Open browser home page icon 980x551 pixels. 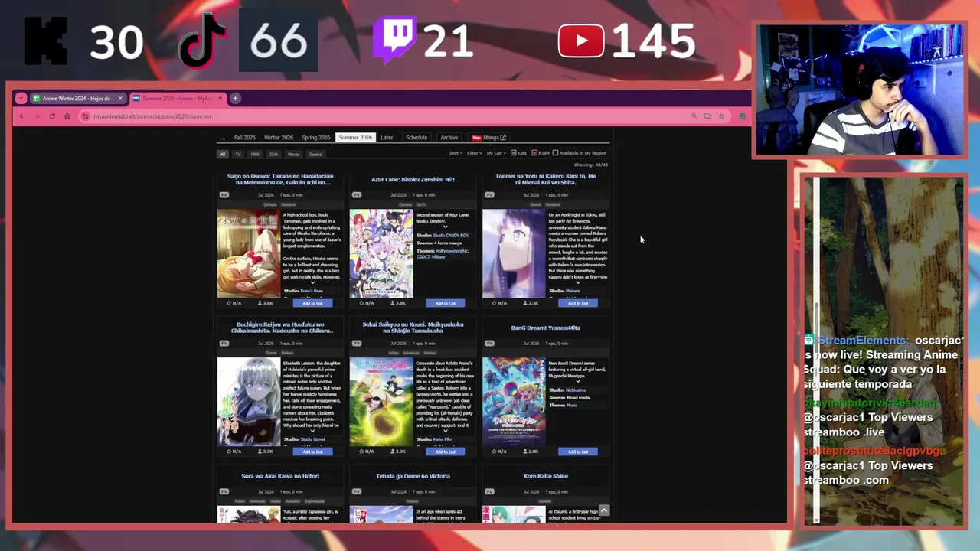click(67, 116)
